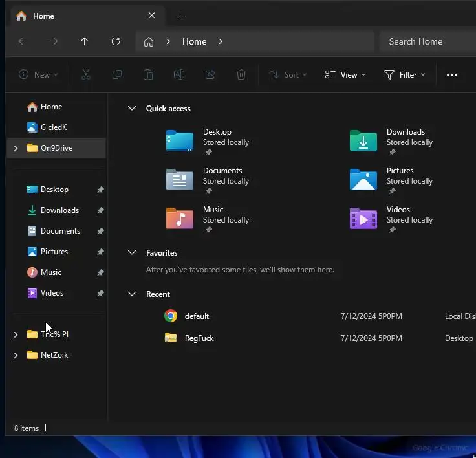
Task: Open Desktop from sidebar pinned list
Action: pos(54,190)
